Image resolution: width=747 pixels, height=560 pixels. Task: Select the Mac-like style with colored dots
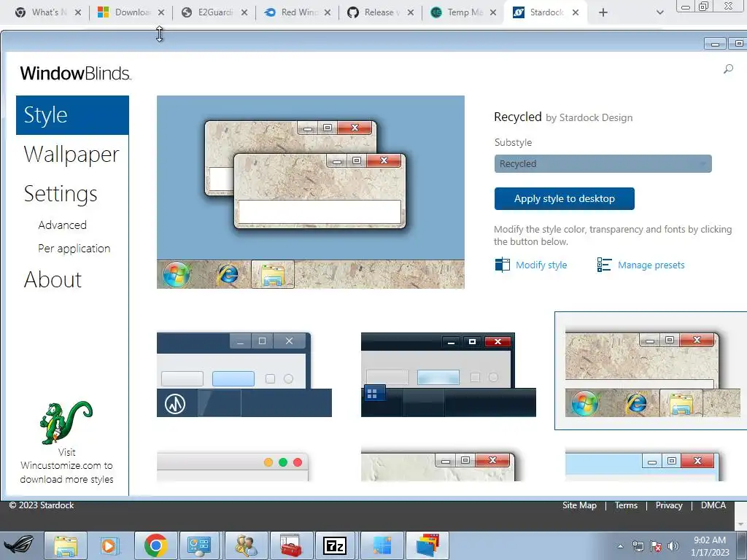point(233,466)
